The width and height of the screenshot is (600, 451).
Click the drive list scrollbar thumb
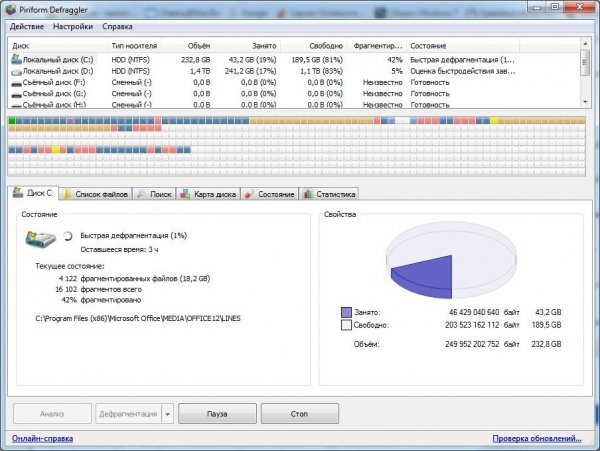[x=585, y=63]
